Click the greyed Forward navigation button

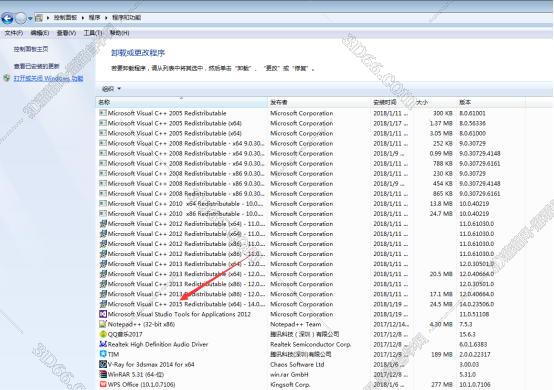[x=20, y=18]
